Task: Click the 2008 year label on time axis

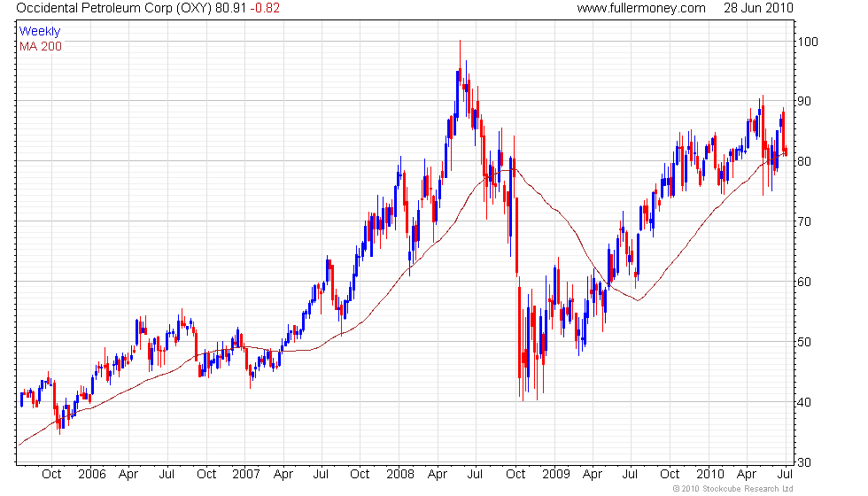Action: point(400,475)
